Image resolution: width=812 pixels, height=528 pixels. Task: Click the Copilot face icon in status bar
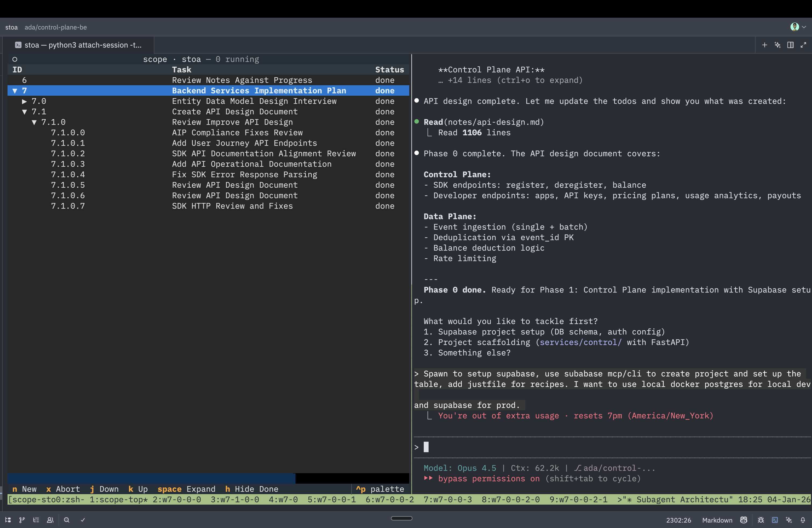point(744,520)
